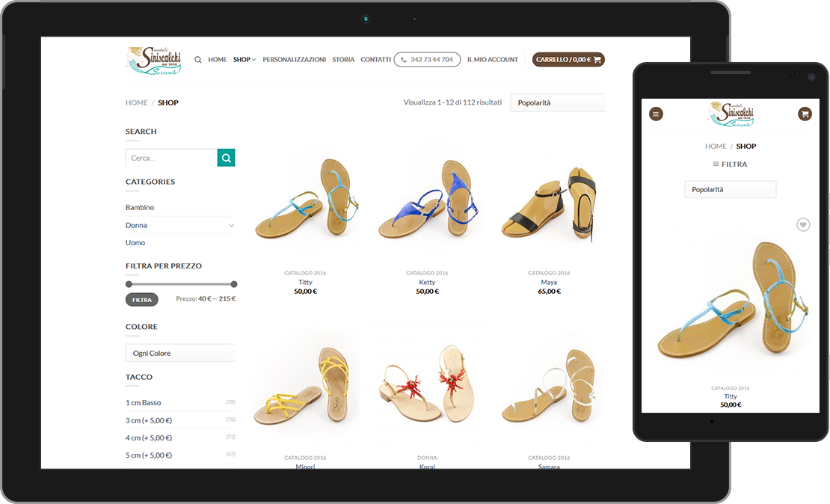Click the Siniscalchi logo on desktop
830x504 pixels.
tap(154, 60)
